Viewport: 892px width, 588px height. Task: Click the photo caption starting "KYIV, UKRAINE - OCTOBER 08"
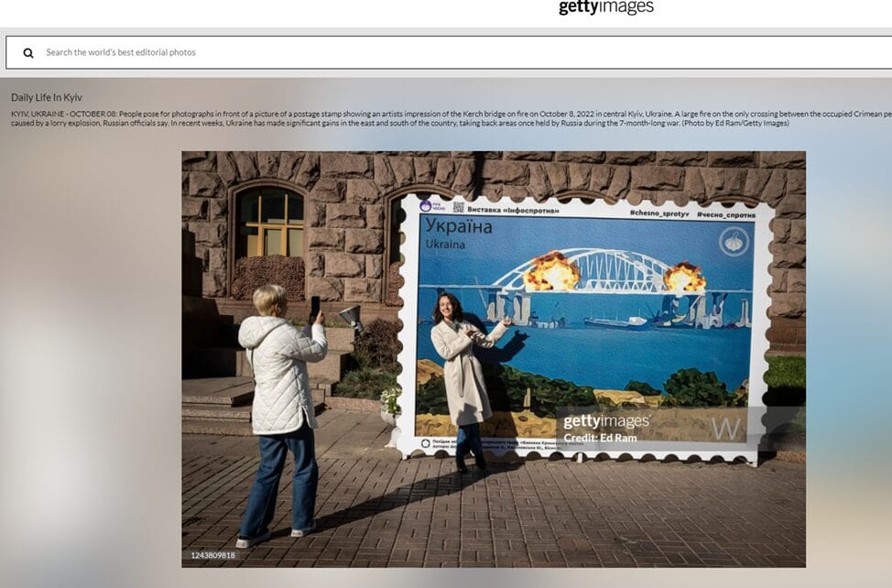coord(451,118)
